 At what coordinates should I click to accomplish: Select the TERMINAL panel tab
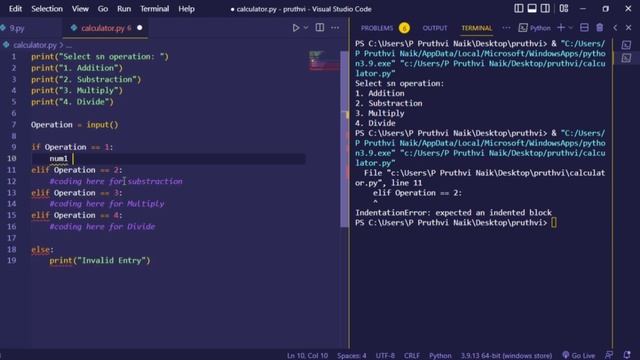(476, 28)
